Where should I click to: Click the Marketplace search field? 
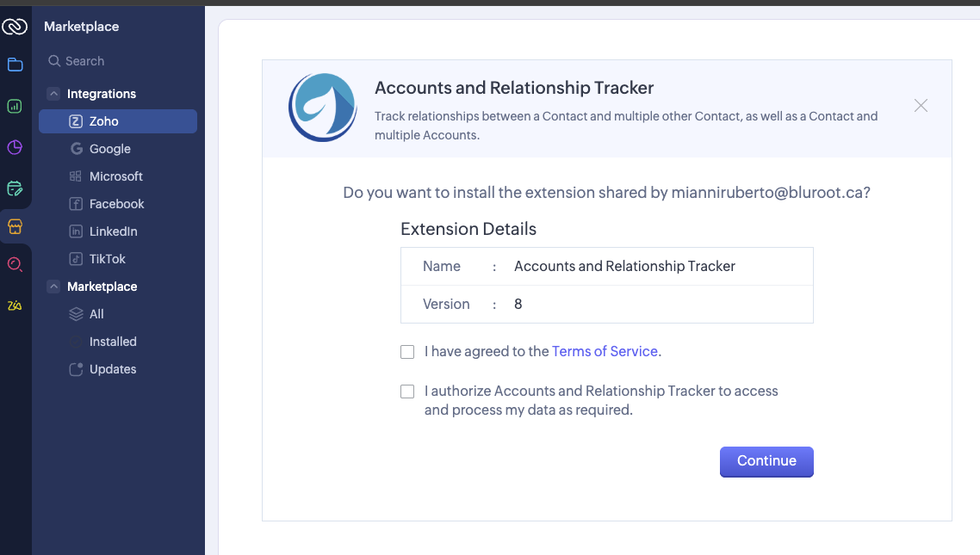pyautogui.click(x=121, y=61)
